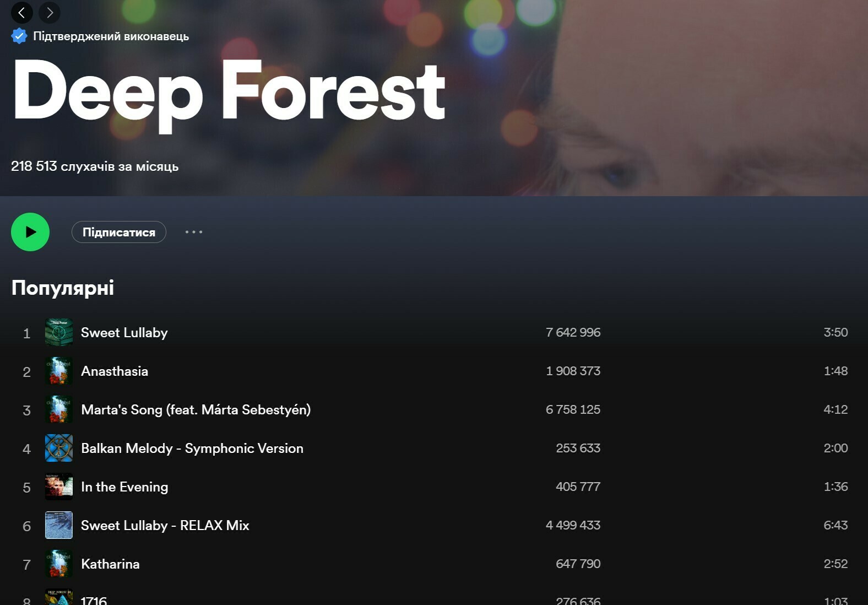
Task: Click the Підписатися follow button
Action: point(119,232)
